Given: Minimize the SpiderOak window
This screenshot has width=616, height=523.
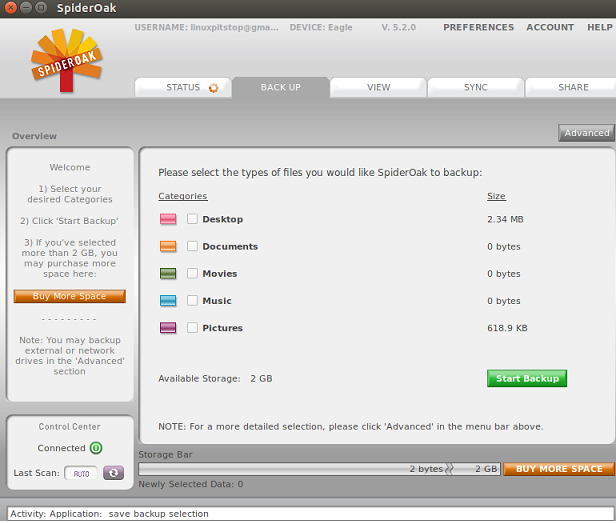Looking at the screenshot, I should (x=26, y=7).
